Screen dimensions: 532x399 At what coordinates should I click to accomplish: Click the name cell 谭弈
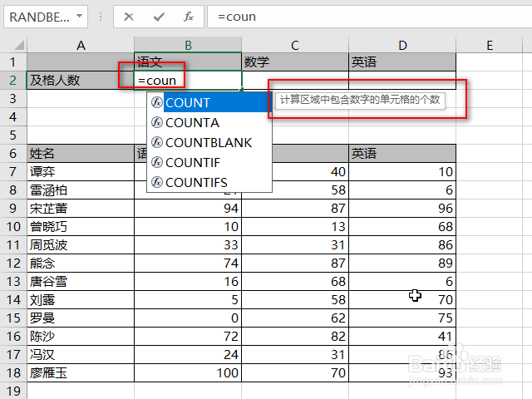[81, 172]
